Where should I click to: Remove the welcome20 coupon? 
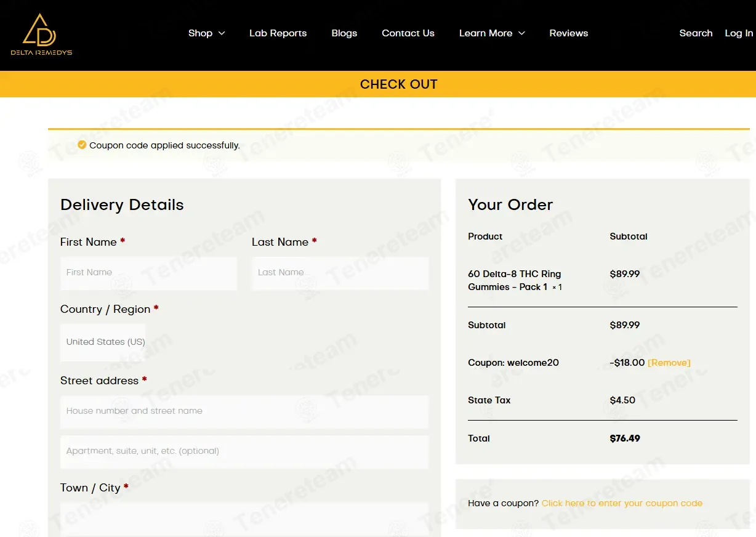point(669,363)
